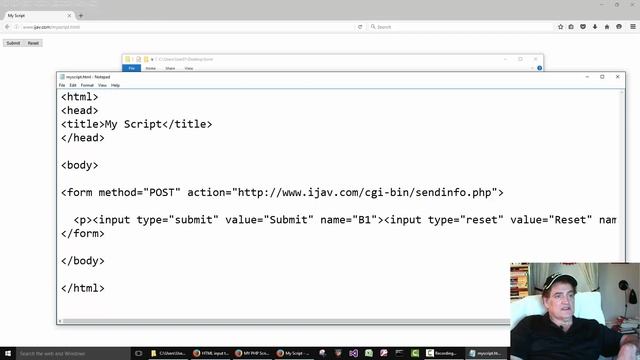Open Notepad Help menu
640x360 pixels.
[x=115, y=85]
